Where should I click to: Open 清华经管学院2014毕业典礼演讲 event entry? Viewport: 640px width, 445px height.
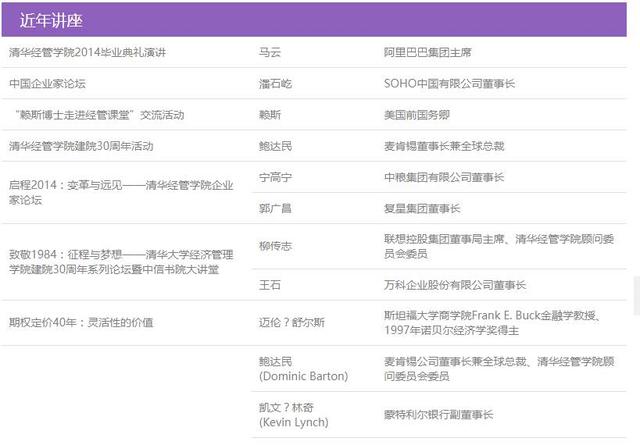tap(102, 52)
